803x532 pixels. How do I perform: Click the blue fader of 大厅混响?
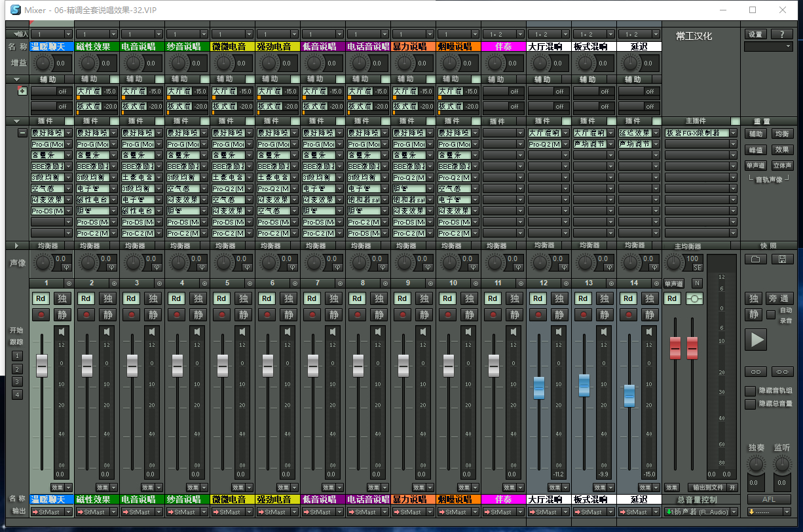coord(539,387)
